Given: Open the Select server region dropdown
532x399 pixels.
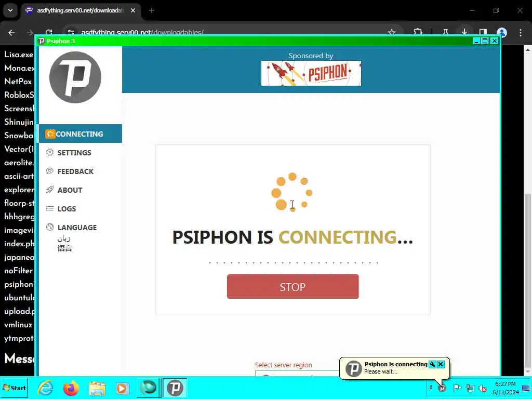Looking at the screenshot, I should click(297, 373).
